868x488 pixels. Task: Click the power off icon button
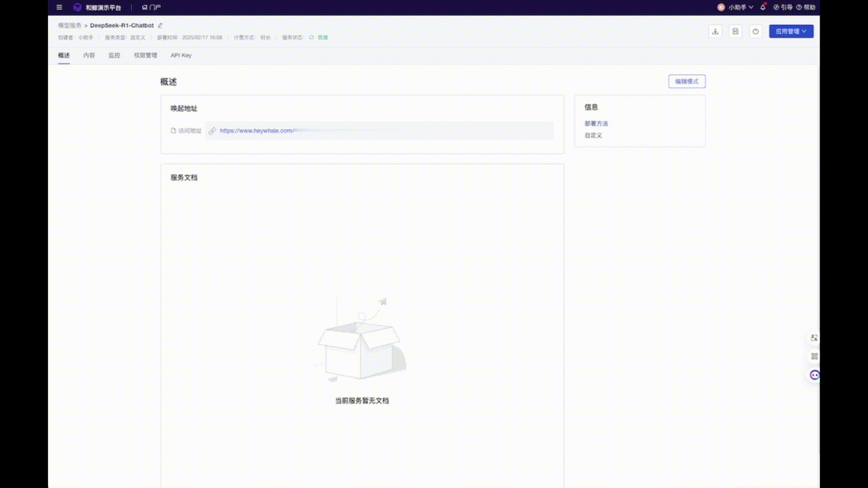point(755,31)
